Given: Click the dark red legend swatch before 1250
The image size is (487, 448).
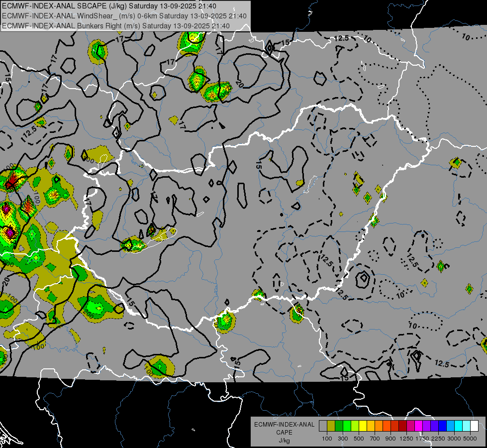Looking at the screenshot, I should point(402,426).
